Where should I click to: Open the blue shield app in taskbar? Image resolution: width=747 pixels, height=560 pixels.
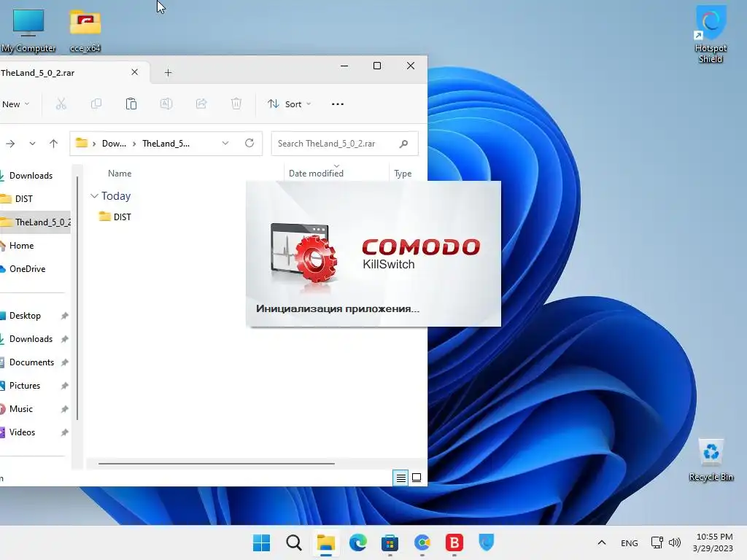click(486, 542)
